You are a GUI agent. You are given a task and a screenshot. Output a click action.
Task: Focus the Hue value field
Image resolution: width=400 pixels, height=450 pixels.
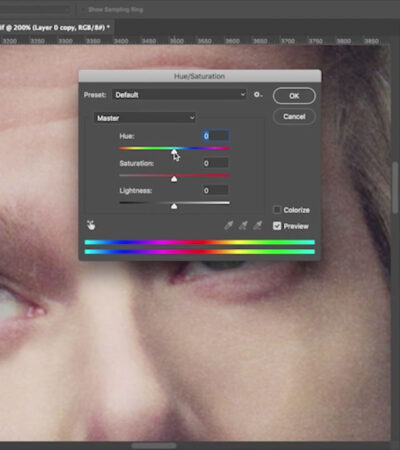click(216, 136)
